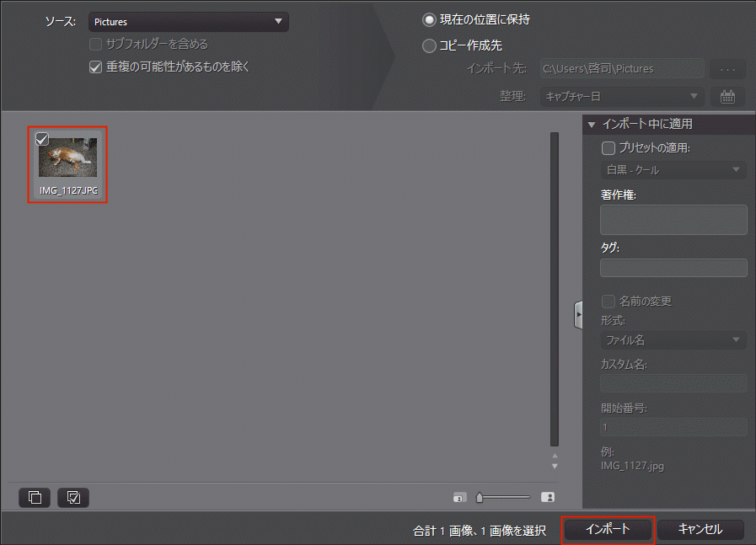The height and width of the screenshot is (545, 756).
Task: Uncheck 重複の可能性があるものを除く
Action: pyautogui.click(x=95, y=67)
